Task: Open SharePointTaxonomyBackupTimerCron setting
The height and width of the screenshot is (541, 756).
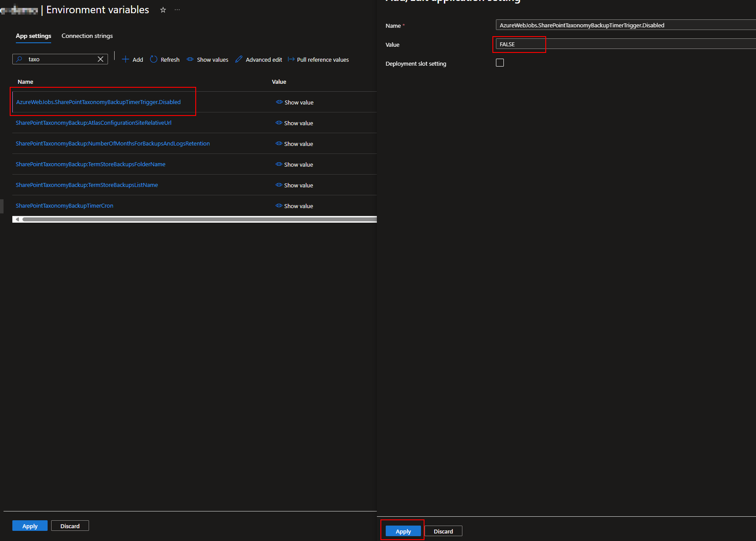Action: [x=64, y=206]
